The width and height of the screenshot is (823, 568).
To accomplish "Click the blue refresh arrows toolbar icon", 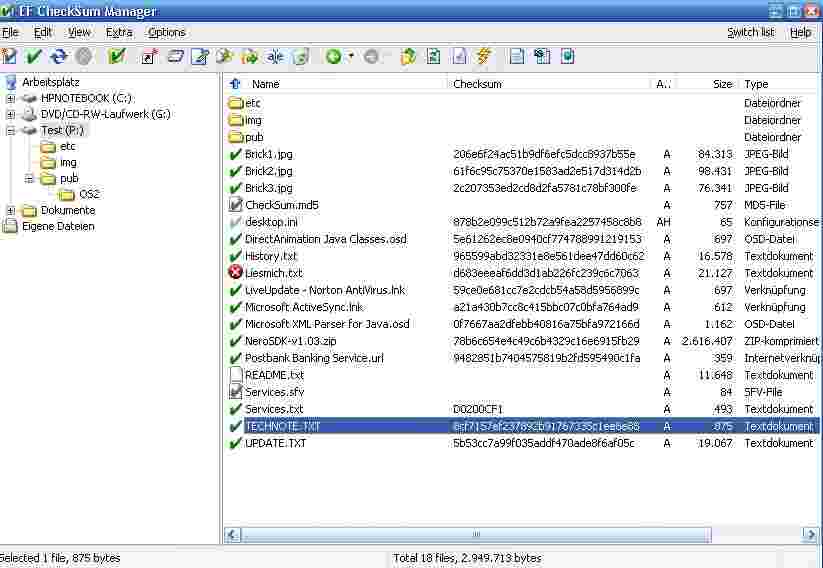I will [59, 56].
